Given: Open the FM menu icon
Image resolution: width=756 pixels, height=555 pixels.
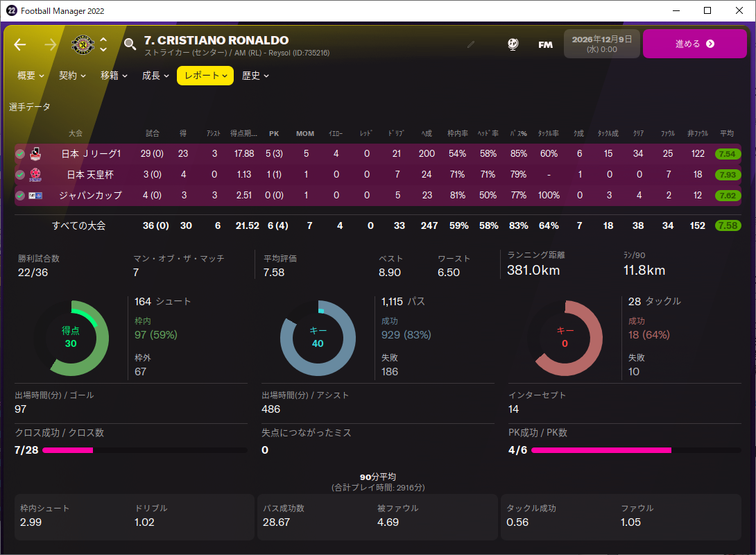Looking at the screenshot, I should click(545, 45).
